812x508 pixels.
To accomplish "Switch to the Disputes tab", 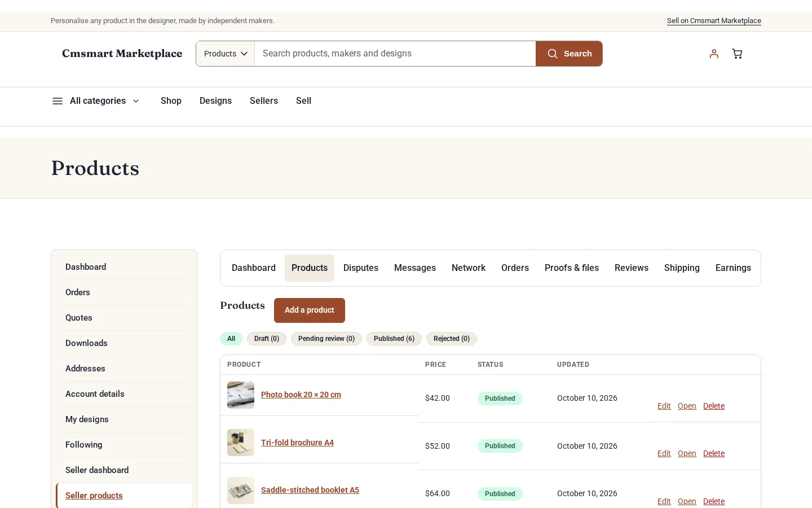I will (361, 268).
